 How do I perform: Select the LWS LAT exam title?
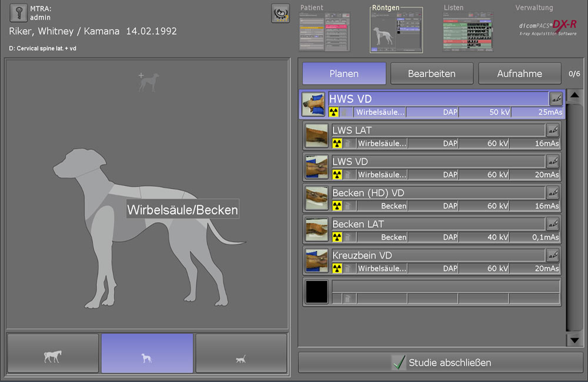click(352, 130)
